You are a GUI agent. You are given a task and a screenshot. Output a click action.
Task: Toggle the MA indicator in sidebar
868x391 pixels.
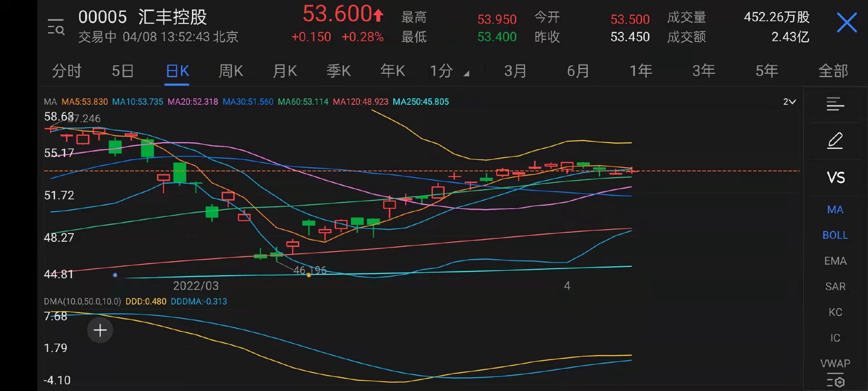click(835, 209)
